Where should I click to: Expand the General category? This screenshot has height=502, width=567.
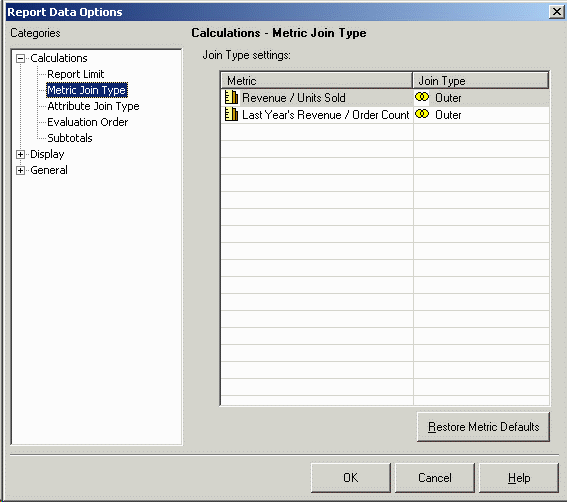21,170
